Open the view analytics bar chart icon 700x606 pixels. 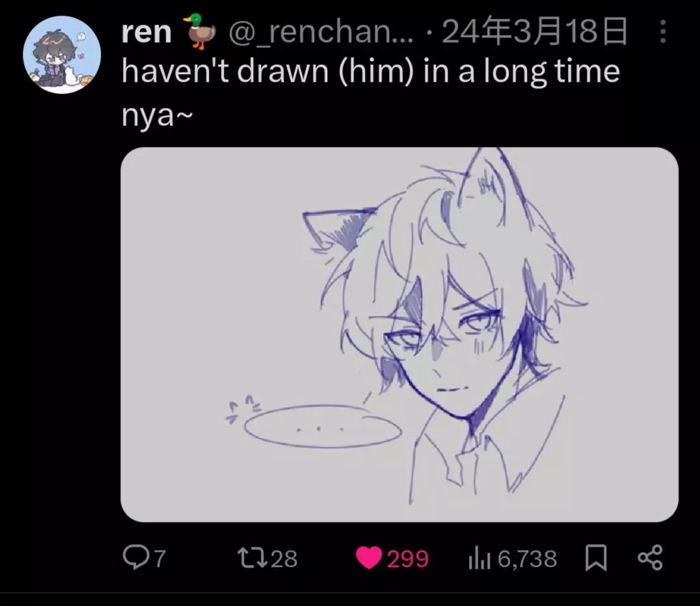[478, 558]
